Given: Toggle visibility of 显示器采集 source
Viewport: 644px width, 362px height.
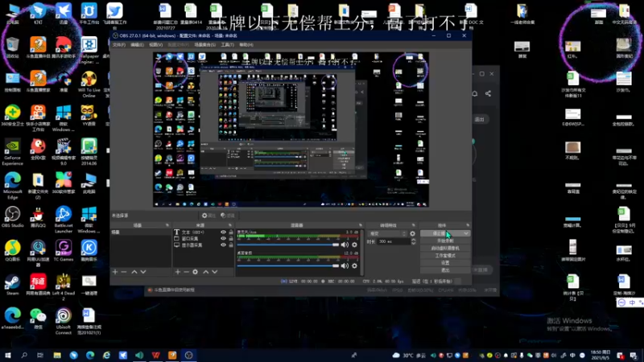Looking at the screenshot, I should (x=224, y=245).
